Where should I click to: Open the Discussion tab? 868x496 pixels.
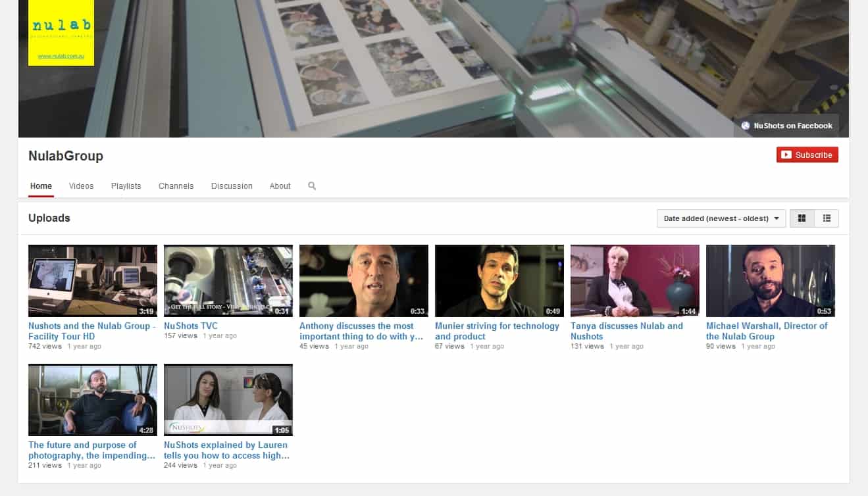[x=232, y=186]
